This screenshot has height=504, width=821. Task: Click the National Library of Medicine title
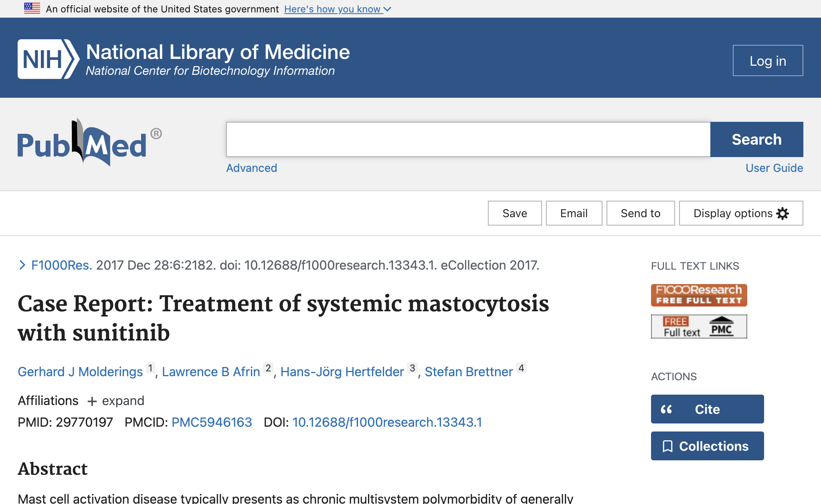click(x=218, y=52)
